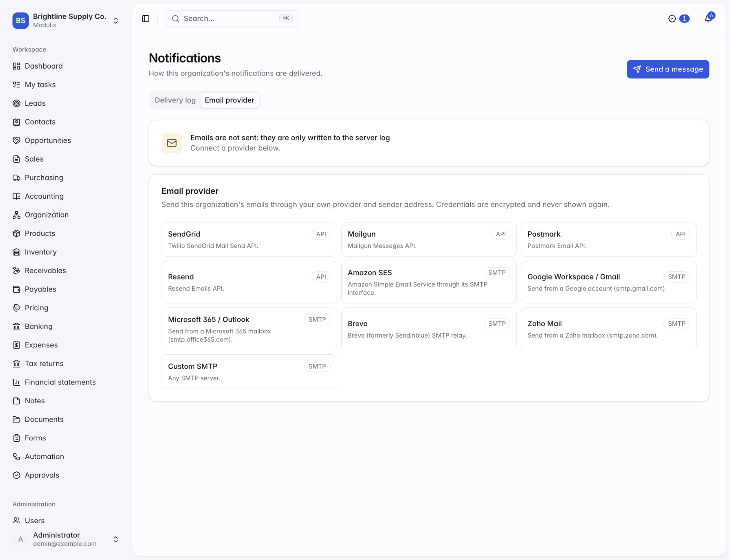This screenshot has width=730, height=560.
Task: Choose the Amazon SES provider card
Action: pyautogui.click(x=429, y=282)
